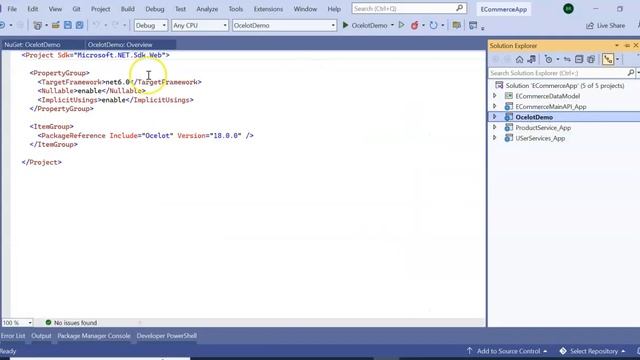Click Sync with Active Document arrows icon
Screen dimensions: 640x360
[567, 60]
